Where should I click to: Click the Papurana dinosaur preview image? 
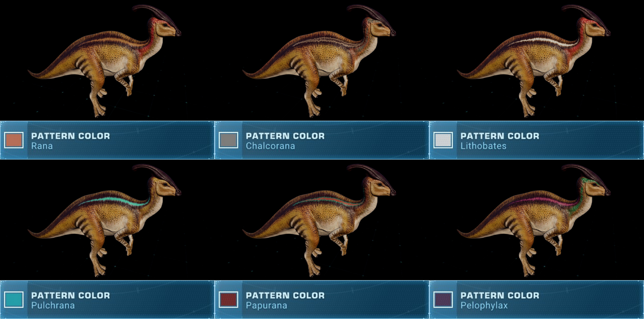[x=319, y=220]
